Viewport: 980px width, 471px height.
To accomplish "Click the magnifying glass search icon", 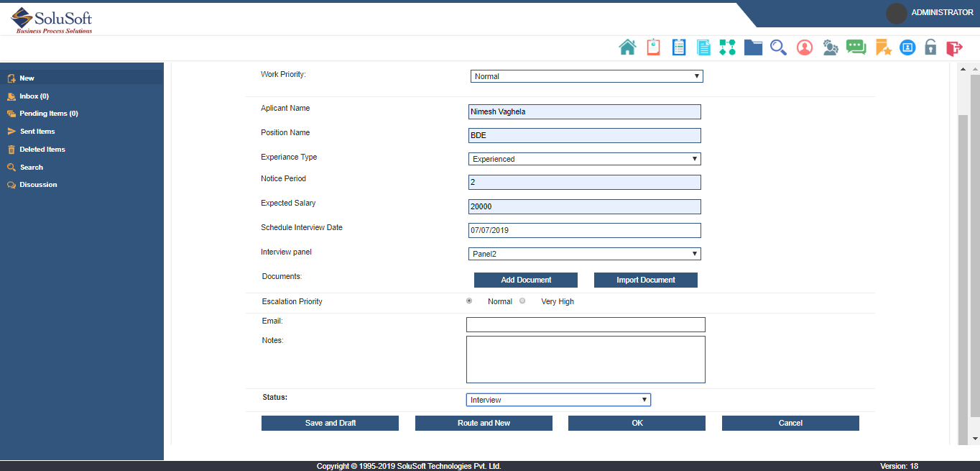I will [x=778, y=47].
